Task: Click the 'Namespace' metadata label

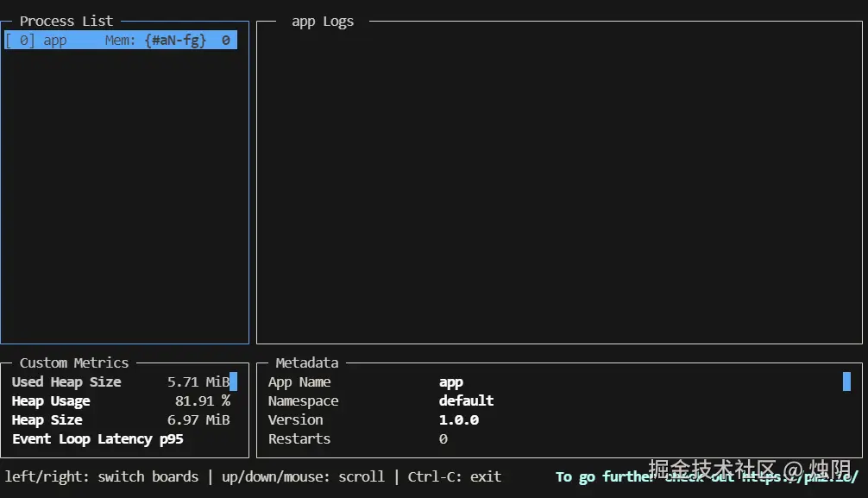Action: pyautogui.click(x=304, y=401)
